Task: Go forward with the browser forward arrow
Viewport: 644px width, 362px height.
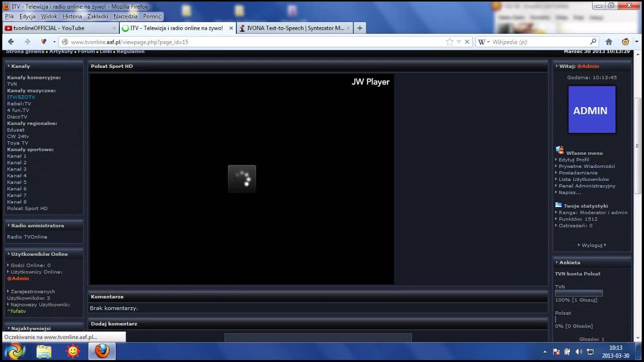Action: (27, 42)
